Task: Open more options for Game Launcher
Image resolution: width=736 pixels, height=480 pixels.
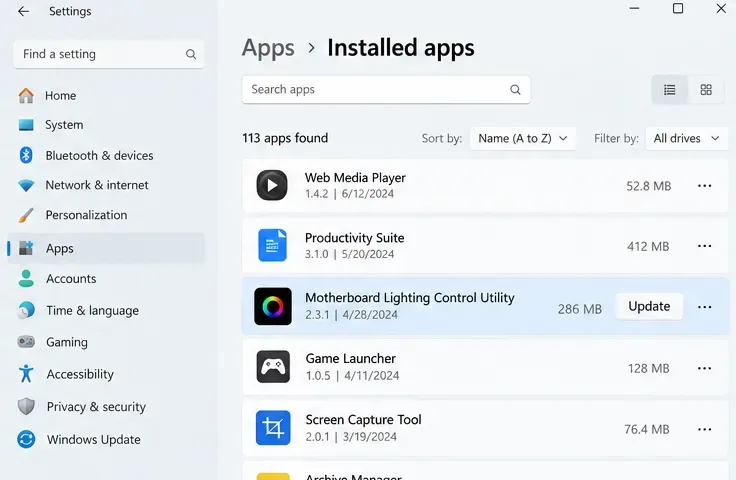Action: pyautogui.click(x=704, y=368)
